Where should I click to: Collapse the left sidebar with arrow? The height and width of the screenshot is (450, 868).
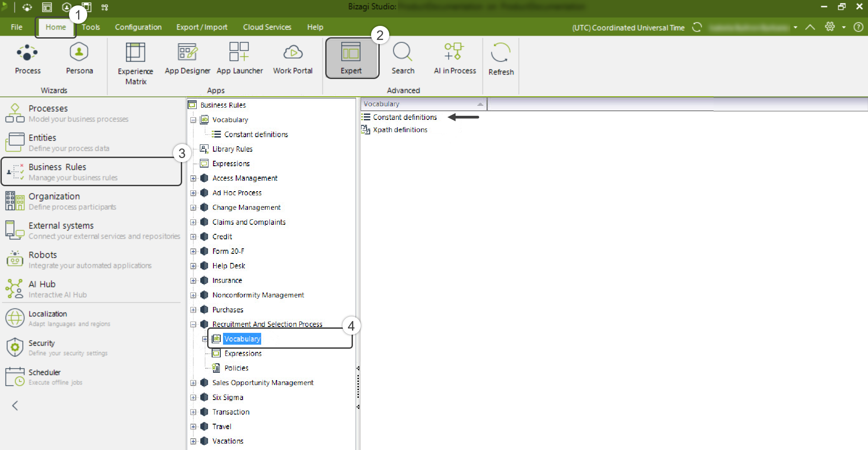(15, 405)
